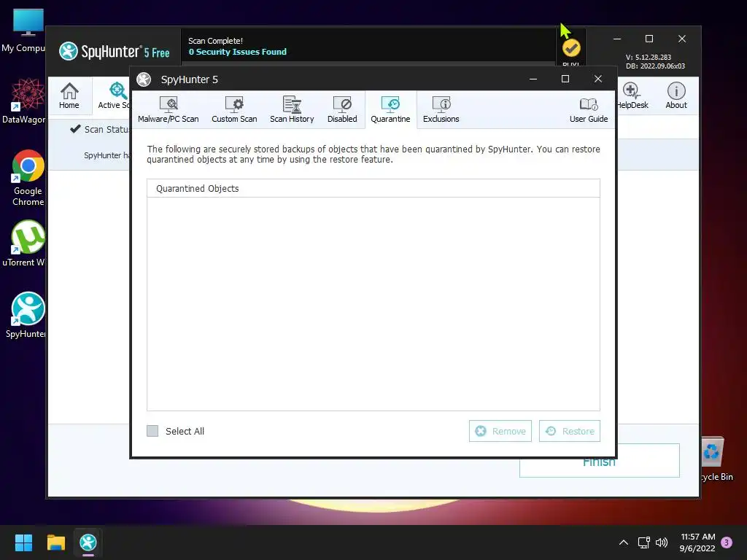Maximize the SpyHunter 5 dialog
The height and width of the screenshot is (560, 747).
(565, 79)
